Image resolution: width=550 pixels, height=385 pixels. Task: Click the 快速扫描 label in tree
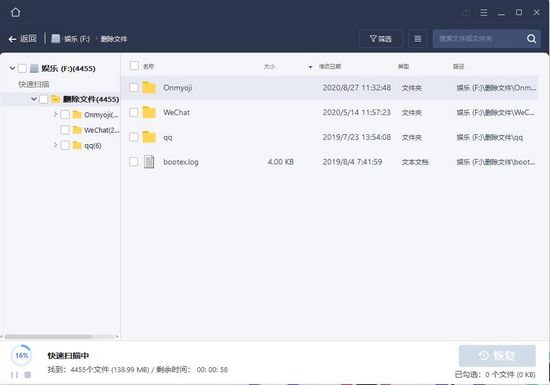point(34,84)
